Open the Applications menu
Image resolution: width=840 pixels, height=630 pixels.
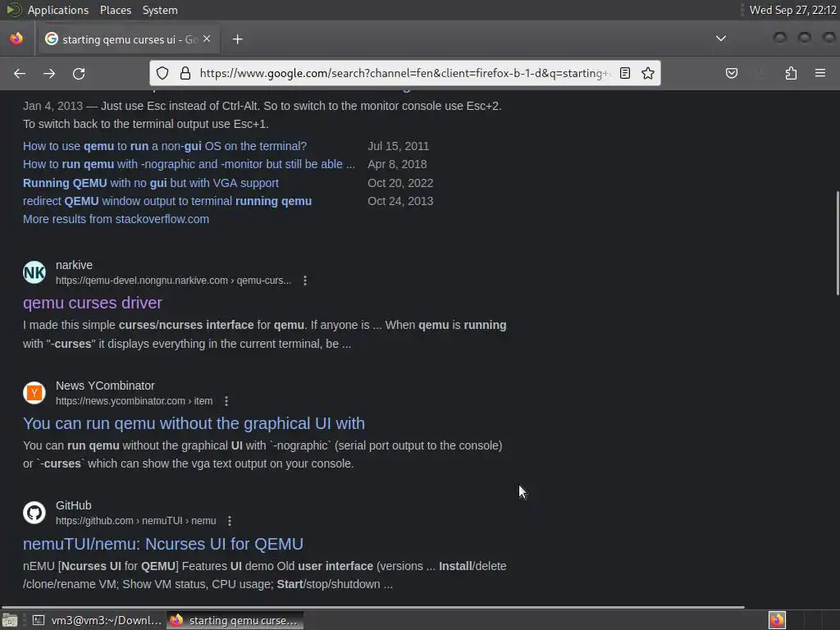pyautogui.click(x=58, y=10)
